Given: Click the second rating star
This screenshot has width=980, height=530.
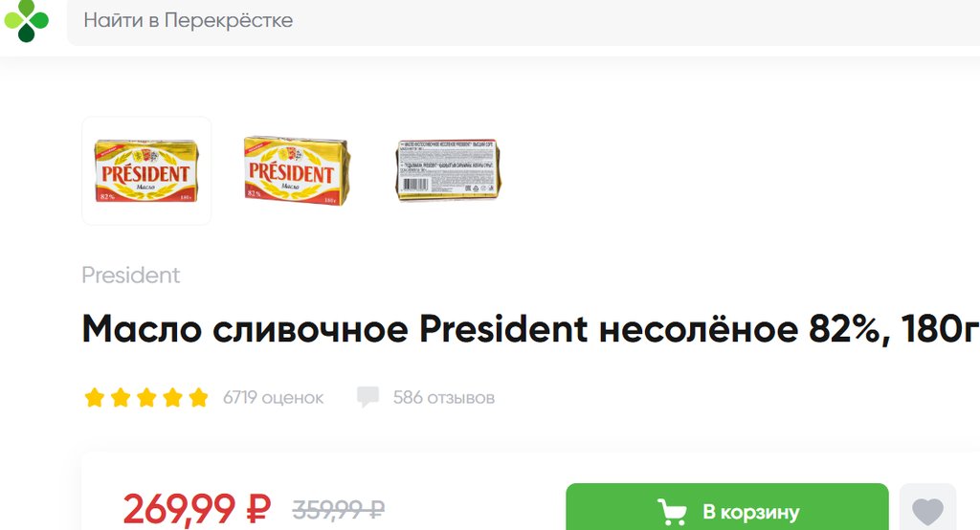Looking at the screenshot, I should (121, 398).
